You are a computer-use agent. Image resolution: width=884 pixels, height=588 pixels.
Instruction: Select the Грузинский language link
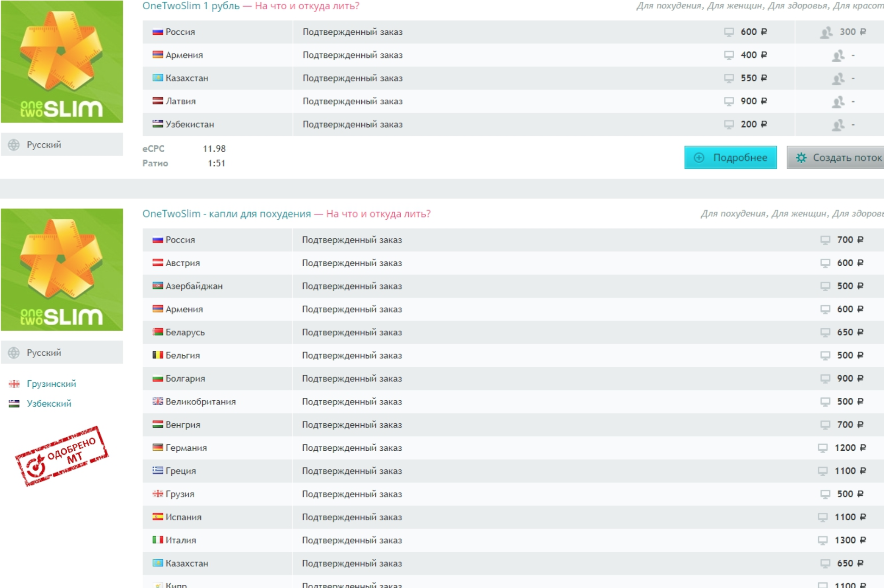pyautogui.click(x=51, y=384)
